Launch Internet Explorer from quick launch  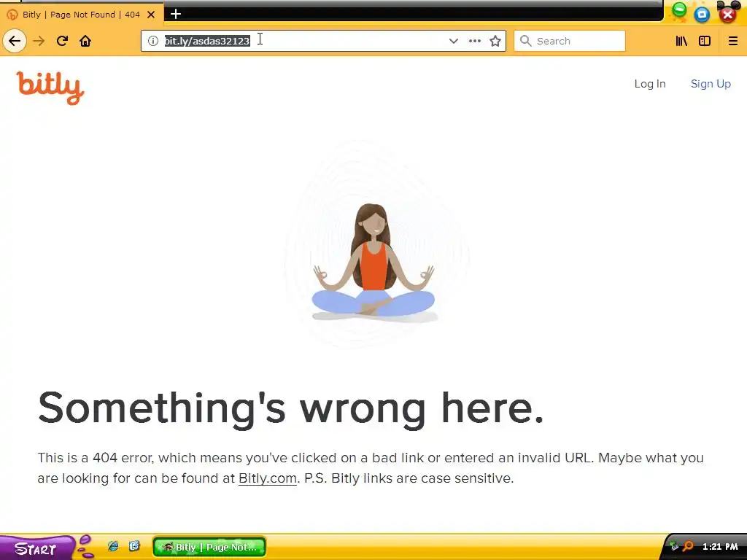point(113,546)
